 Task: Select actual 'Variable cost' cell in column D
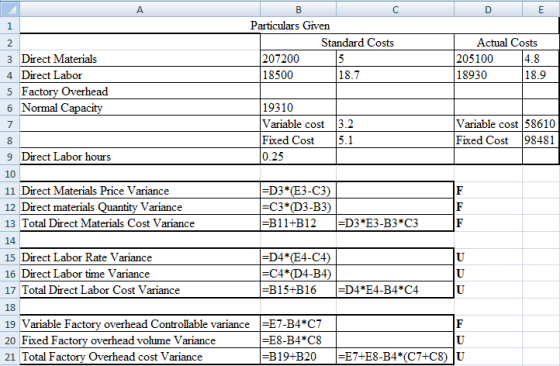pos(488,124)
